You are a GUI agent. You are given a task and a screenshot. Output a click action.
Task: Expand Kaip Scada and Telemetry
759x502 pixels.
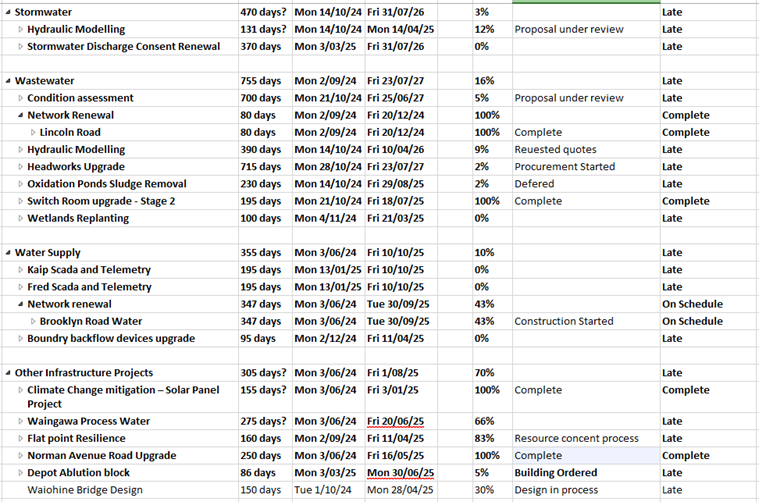[x=20, y=270]
